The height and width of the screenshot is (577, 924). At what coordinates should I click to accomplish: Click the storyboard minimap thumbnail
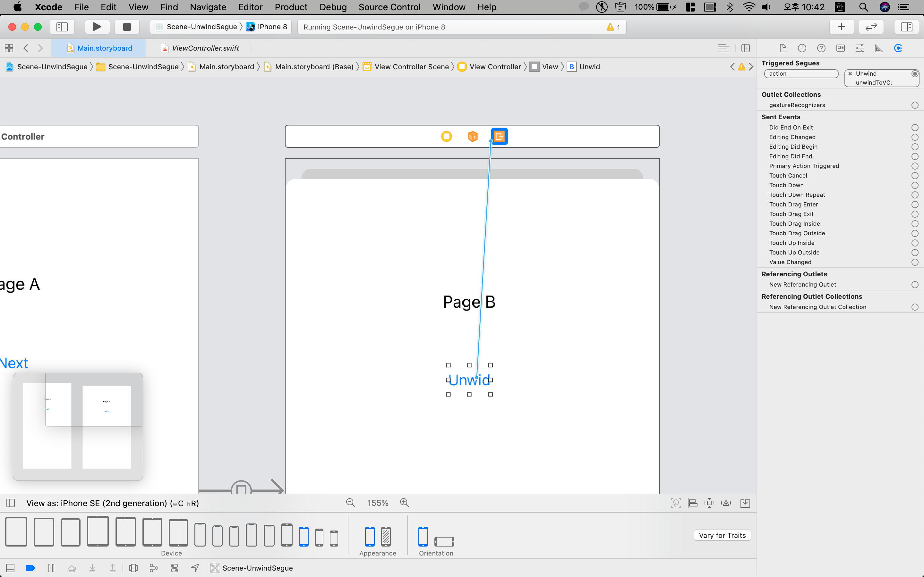click(x=78, y=426)
